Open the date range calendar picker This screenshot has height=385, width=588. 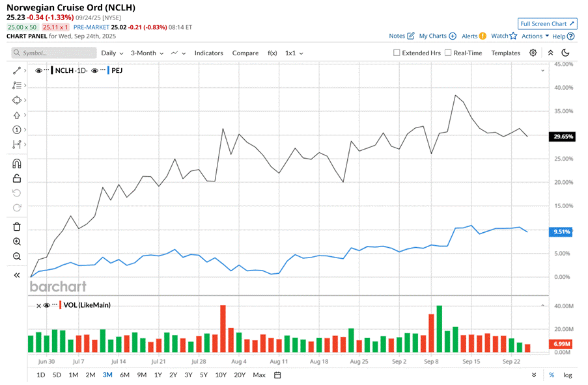point(277,375)
